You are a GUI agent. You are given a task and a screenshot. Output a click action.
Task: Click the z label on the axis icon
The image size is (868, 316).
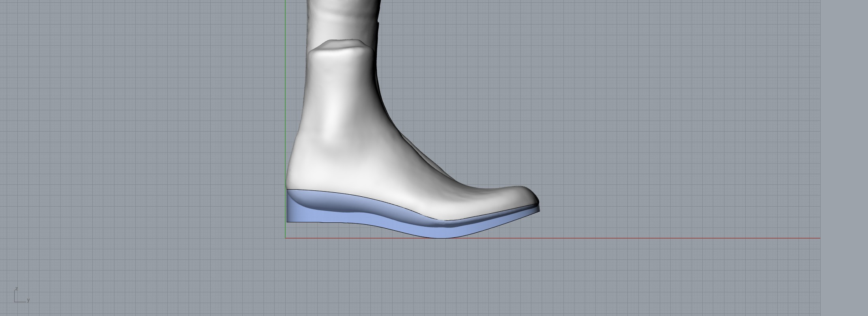click(17, 289)
